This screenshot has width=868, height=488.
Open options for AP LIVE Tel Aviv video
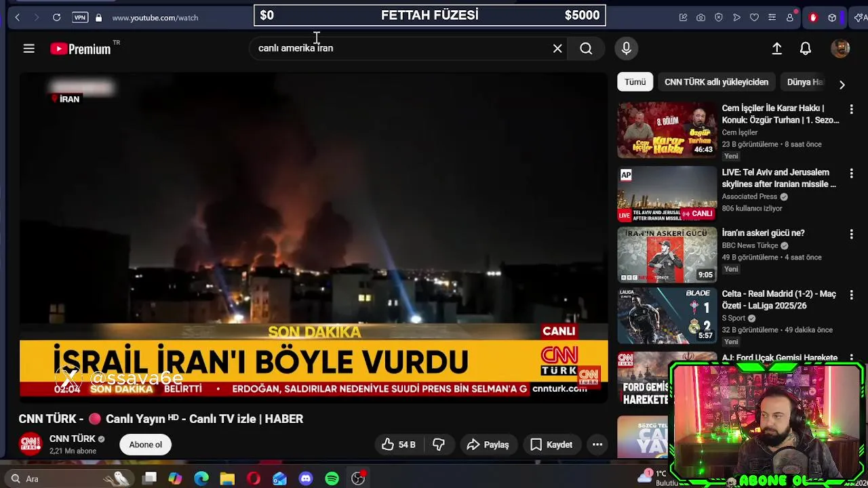(851, 174)
